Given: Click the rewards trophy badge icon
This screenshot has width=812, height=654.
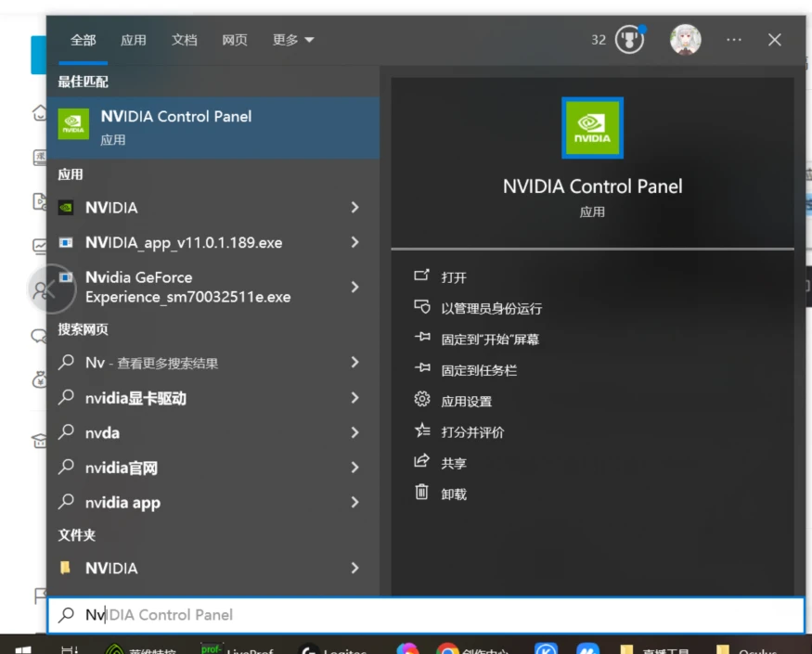Looking at the screenshot, I should pos(629,39).
